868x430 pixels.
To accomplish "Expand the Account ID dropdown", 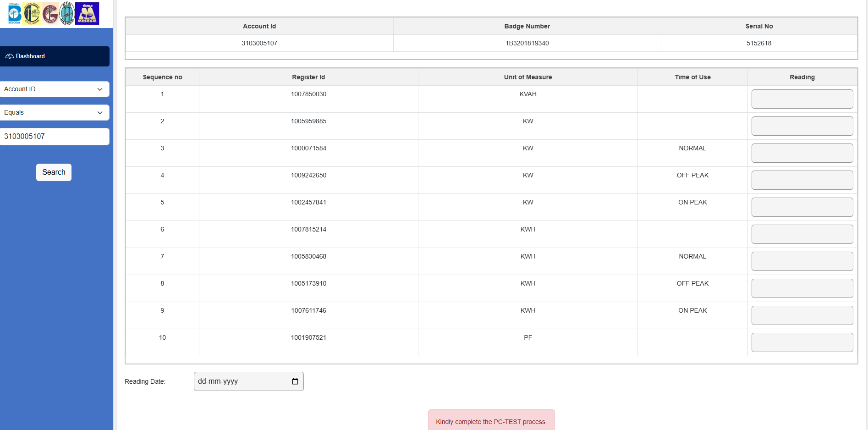I will pos(54,89).
